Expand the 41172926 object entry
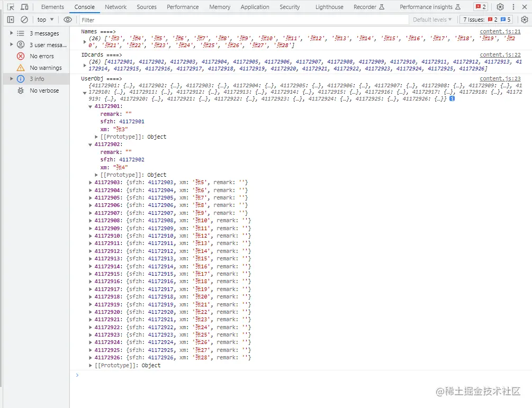This screenshot has height=408, width=532. tap(90, 358)
